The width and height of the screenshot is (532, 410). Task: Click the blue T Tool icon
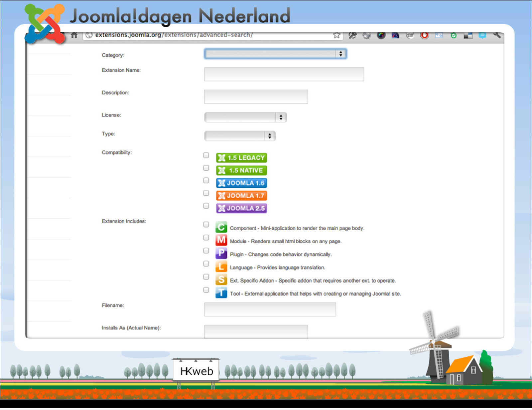(221, 293)
